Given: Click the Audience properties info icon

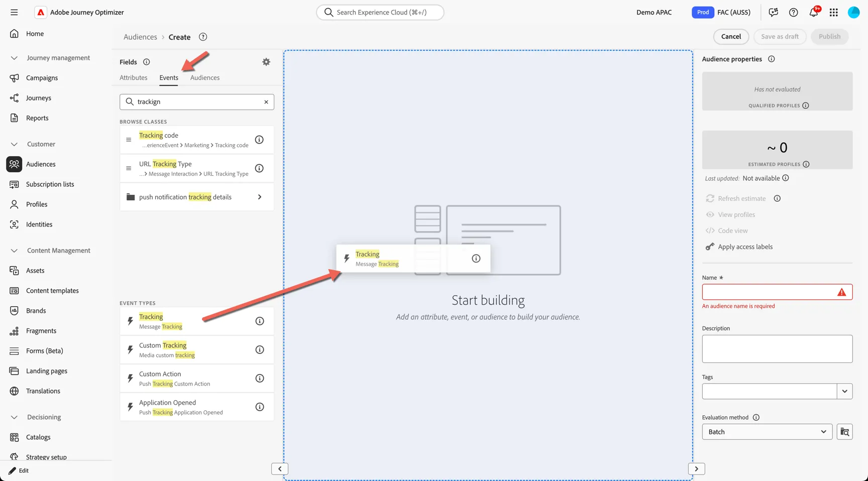Looking at the screenshot, I should [772, 59].
